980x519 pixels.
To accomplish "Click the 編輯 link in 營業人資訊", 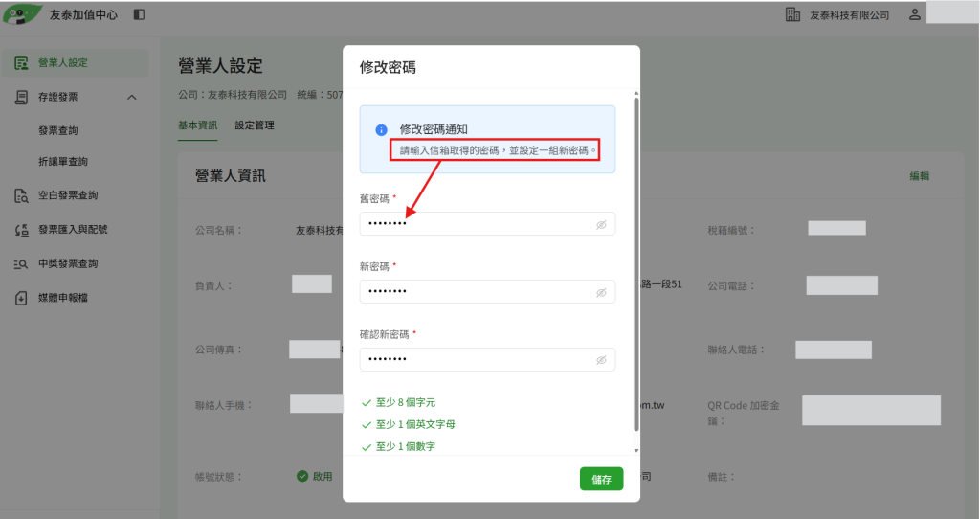I will 919,176.
